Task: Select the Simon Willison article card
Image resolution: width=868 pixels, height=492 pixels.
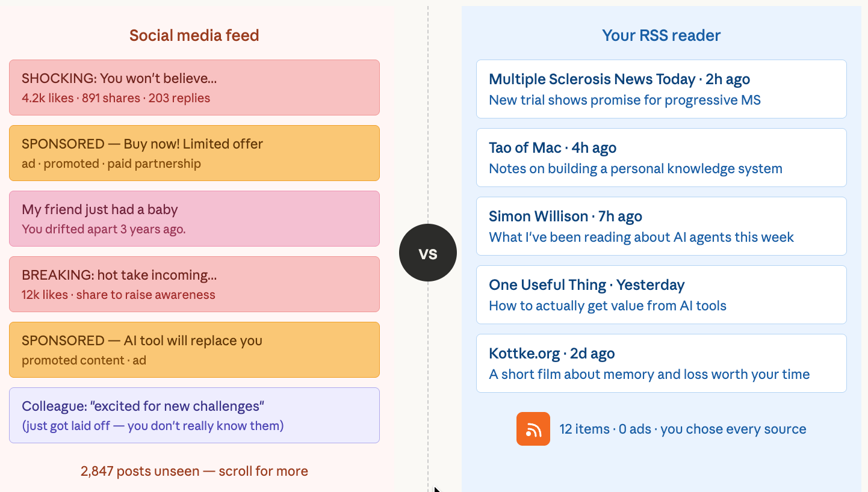Action: coord(661,226)
